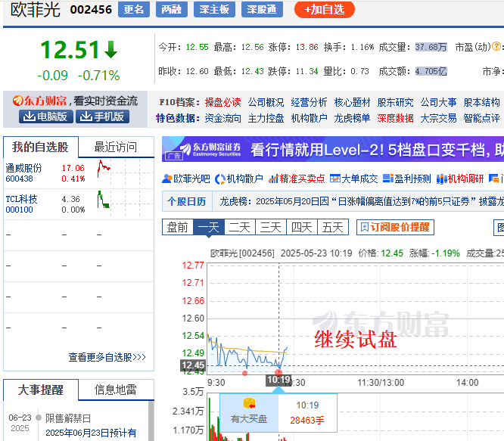Screen dimensions: 504x441
Task: Select the 一天 chart tab
Action: tap(209, 227)
